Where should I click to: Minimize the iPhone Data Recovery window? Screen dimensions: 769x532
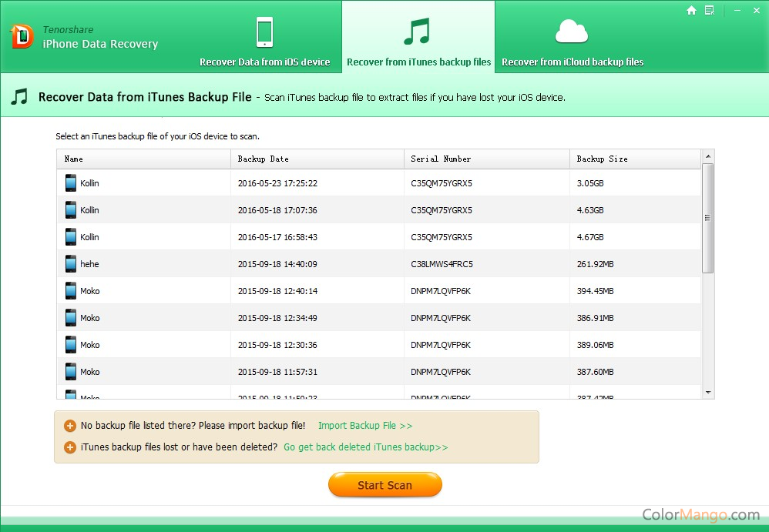pos(737,10)
